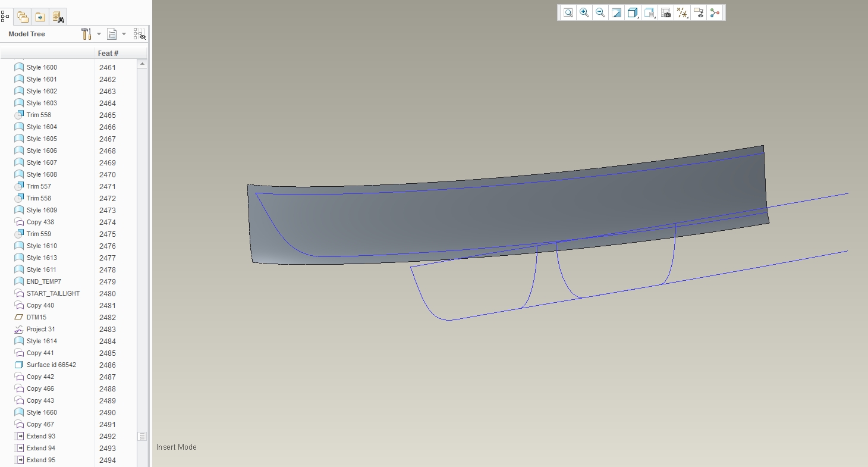
Task: Click the Surface id 66542 icon
Action: click(19, 365)
